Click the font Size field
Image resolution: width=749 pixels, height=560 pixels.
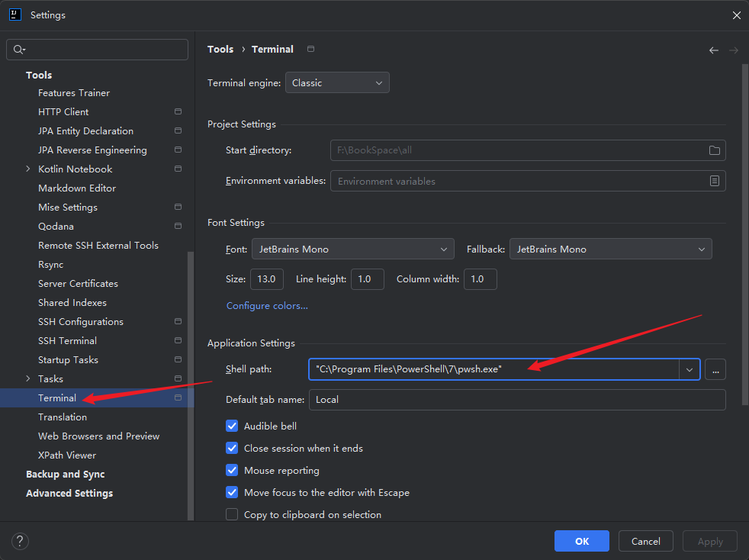(266, 279)
